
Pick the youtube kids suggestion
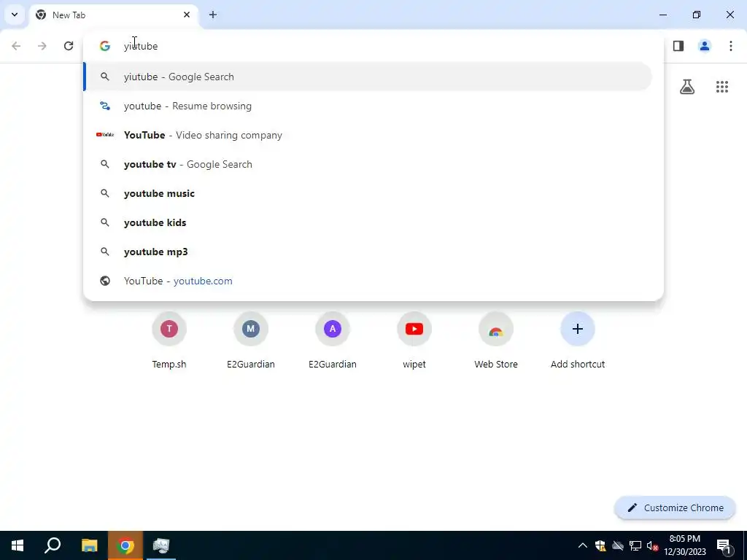click(x=368, y=222)
